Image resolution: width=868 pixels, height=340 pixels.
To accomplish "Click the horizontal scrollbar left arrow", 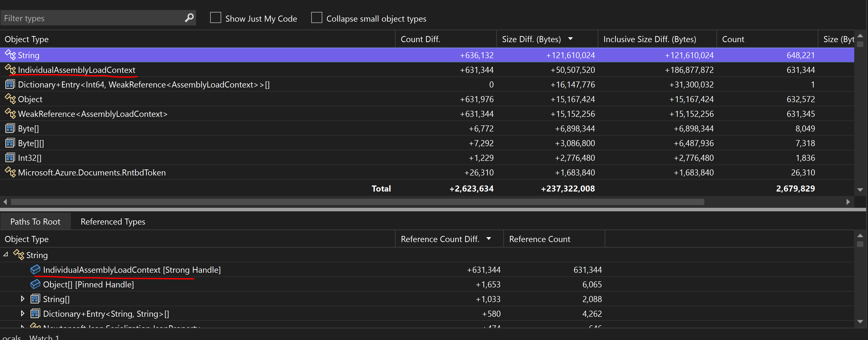I will (x=5, y=202).
